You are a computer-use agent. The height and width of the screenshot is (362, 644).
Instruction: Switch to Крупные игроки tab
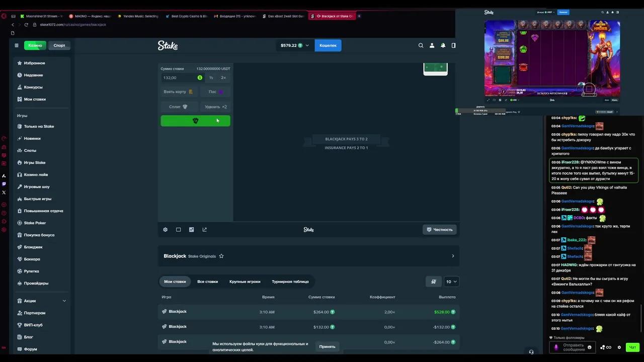click(x=245, y=282)
